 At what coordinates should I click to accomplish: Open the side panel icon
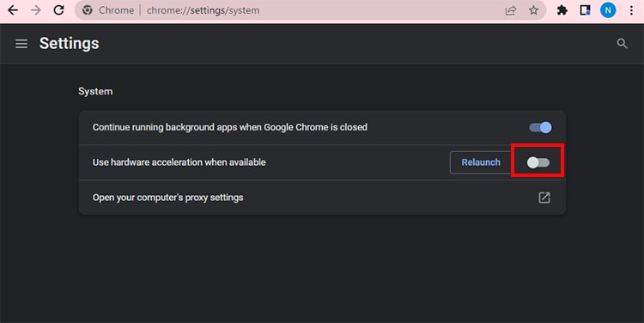585,10
